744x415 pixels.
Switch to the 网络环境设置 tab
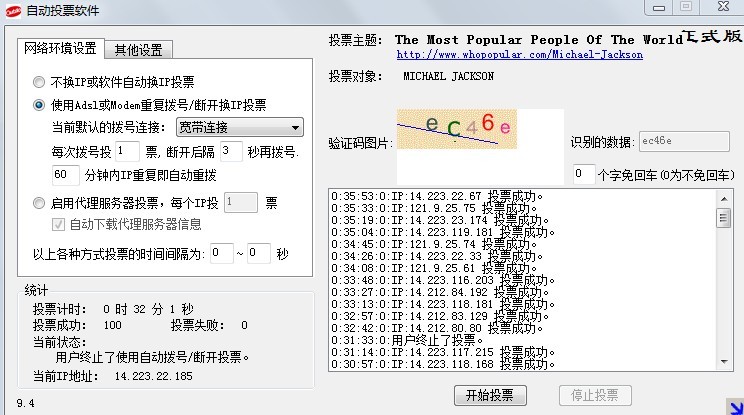tap(61, 48)
